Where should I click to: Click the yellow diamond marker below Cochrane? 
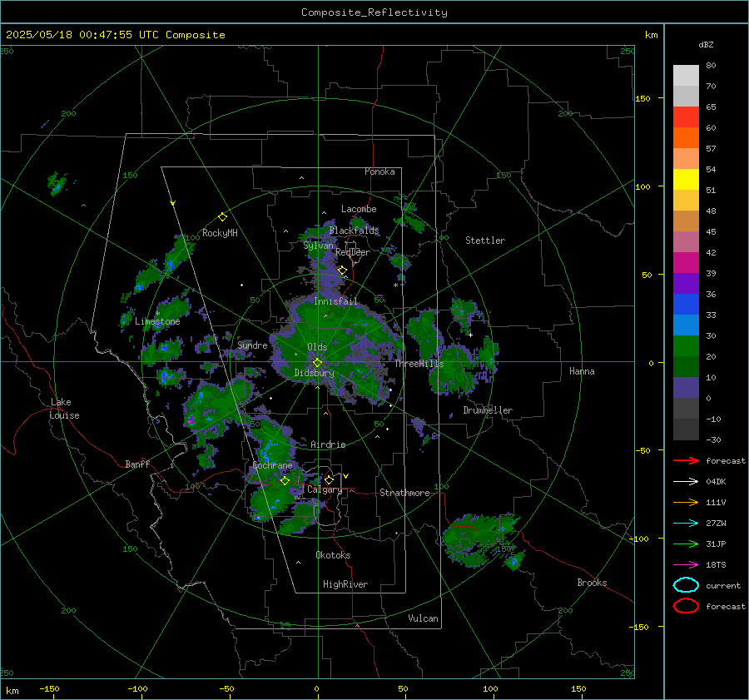[x=285, y=480]
